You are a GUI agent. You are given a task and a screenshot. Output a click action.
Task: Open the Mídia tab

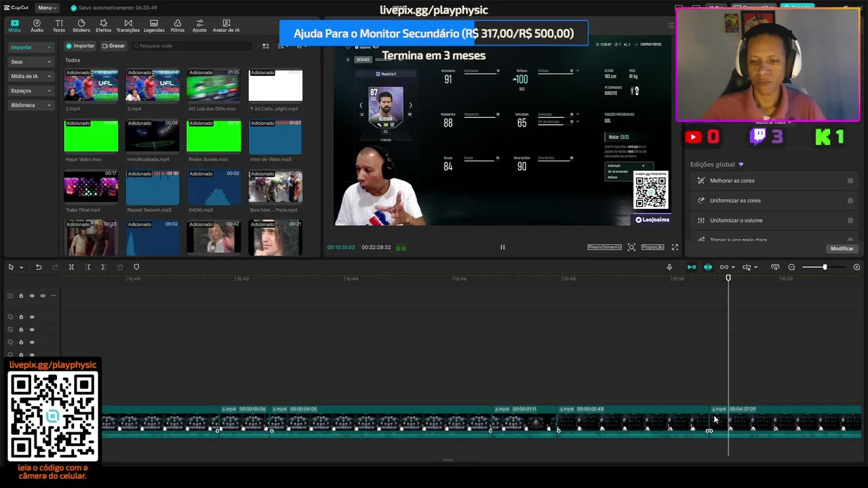click(14, 26)
